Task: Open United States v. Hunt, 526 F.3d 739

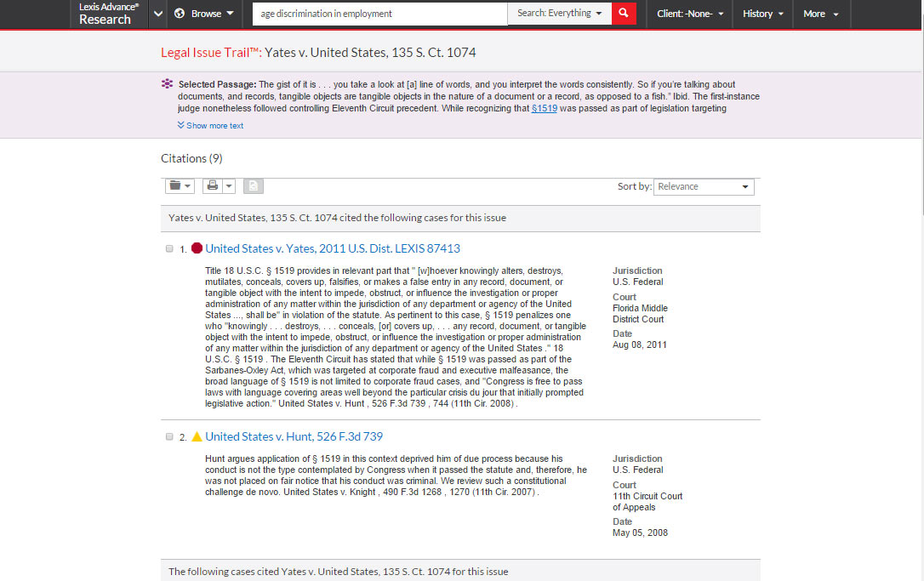Action: pyautogui.click(x=294, y=436)
